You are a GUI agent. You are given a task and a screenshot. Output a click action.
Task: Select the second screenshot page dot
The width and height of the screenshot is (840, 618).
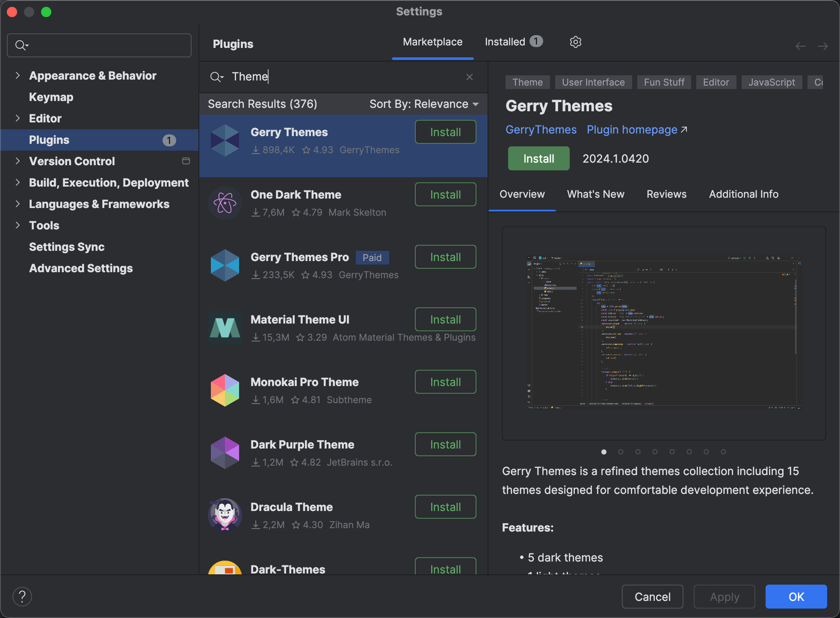pos(621,452)
